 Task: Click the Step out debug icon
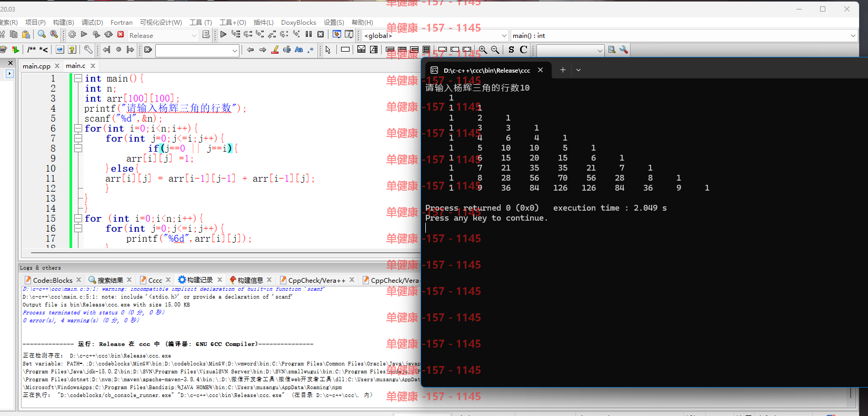click(272, 35)
